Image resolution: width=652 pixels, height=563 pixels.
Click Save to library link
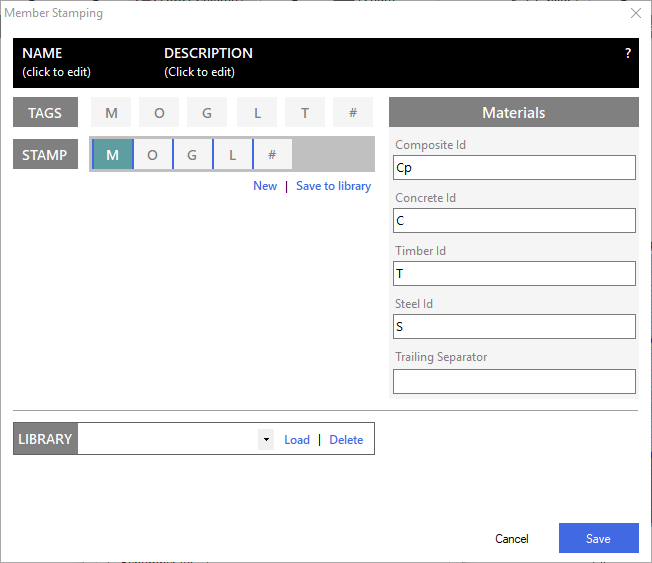tap(333, 186)
